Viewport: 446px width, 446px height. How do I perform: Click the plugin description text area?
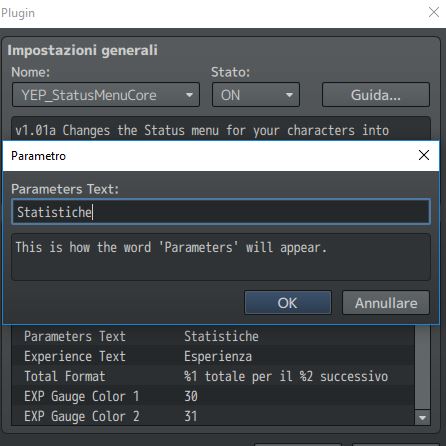click(221, 129)
